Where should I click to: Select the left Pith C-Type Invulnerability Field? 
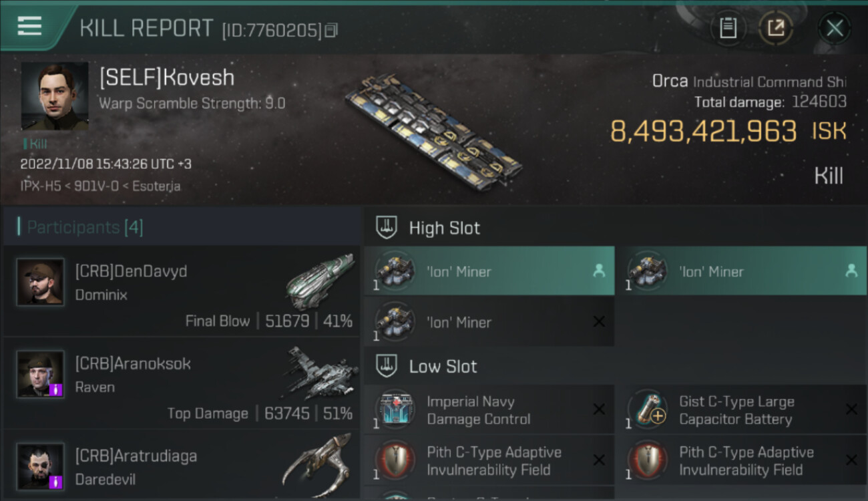click(x=489, y=460)
